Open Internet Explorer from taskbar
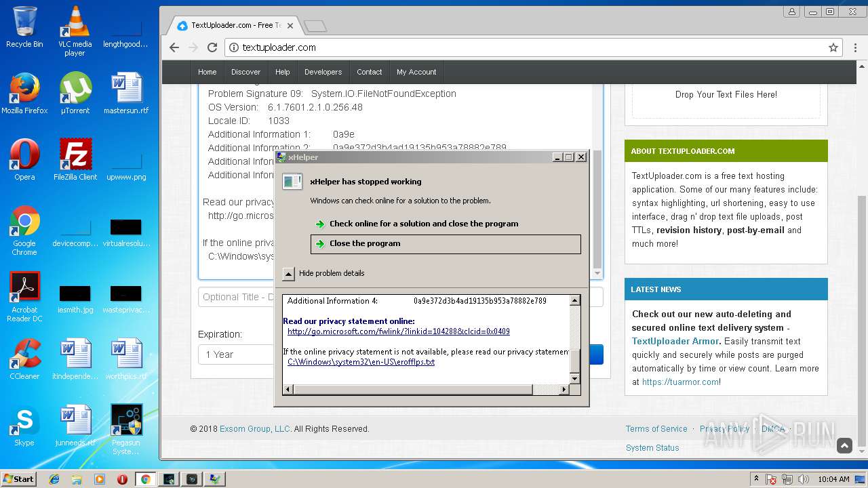 [x=54, y=479]
